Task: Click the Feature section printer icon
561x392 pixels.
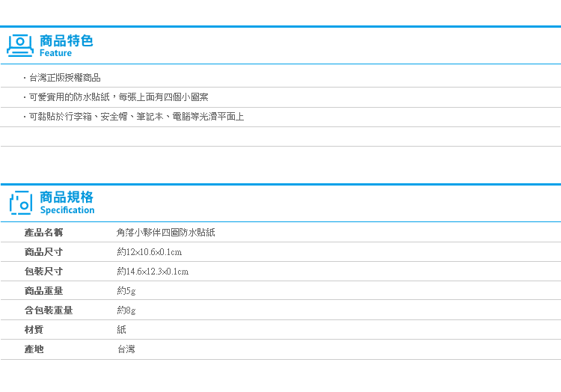Action: tap(20, 46)
